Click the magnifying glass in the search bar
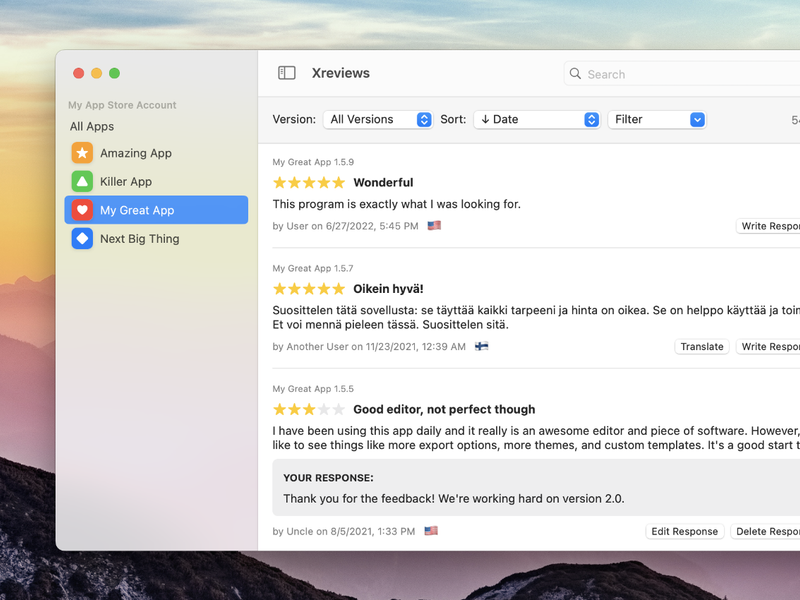 pos(574,74)
